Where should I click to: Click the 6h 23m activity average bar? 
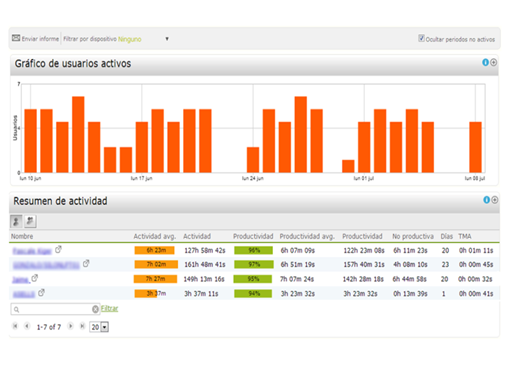coord(154,250)
